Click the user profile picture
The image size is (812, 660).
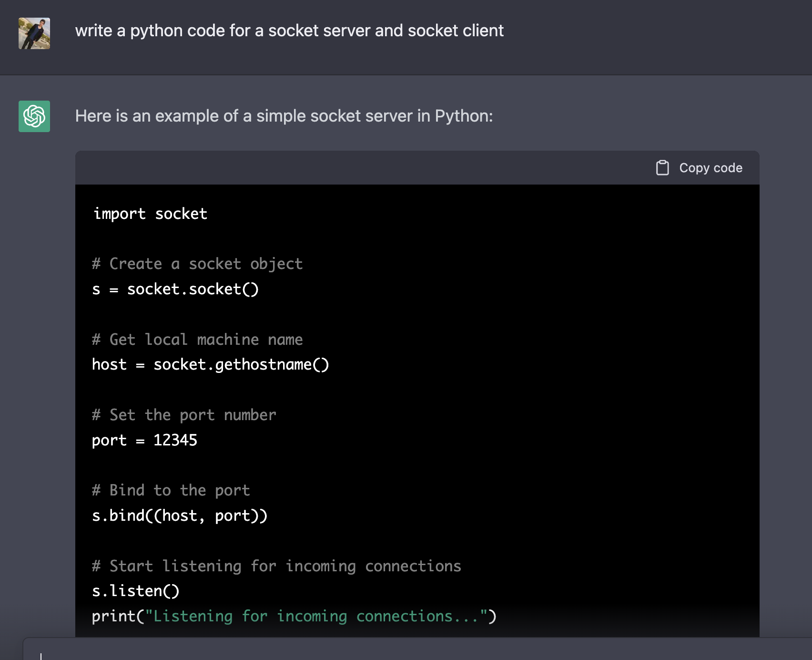click(34, 33)
